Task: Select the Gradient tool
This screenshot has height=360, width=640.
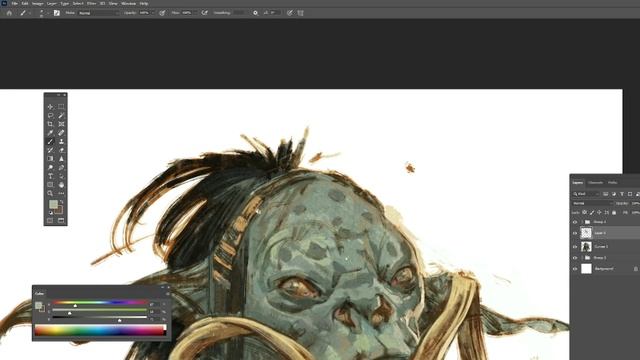Action: pos(50,159)
